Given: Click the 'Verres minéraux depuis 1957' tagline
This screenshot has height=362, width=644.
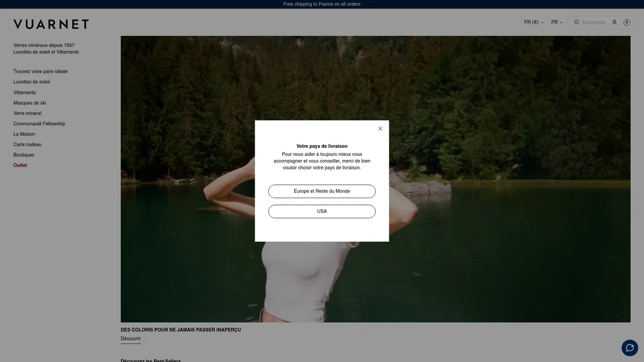Looking at the screenshot, I should [x=44, y=45].
